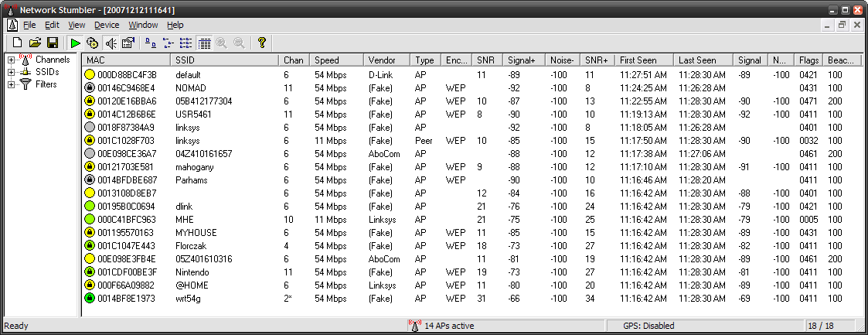The image size is (868, 335).
Task: Switch to large icons view
Action: pos(150,43)
